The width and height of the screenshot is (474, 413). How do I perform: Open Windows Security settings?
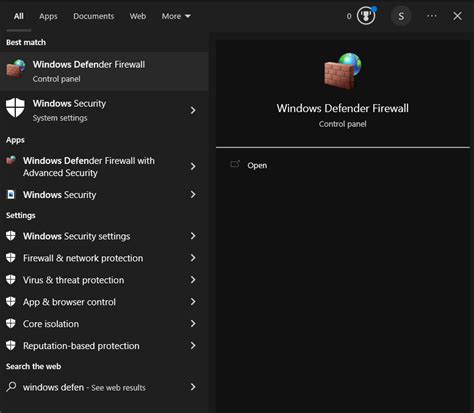104,236
